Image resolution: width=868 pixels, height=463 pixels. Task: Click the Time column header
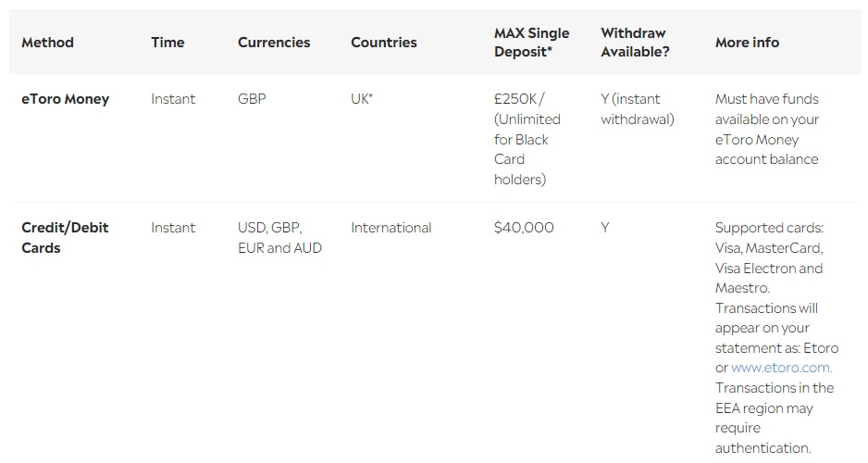click(x=167, y=43)
